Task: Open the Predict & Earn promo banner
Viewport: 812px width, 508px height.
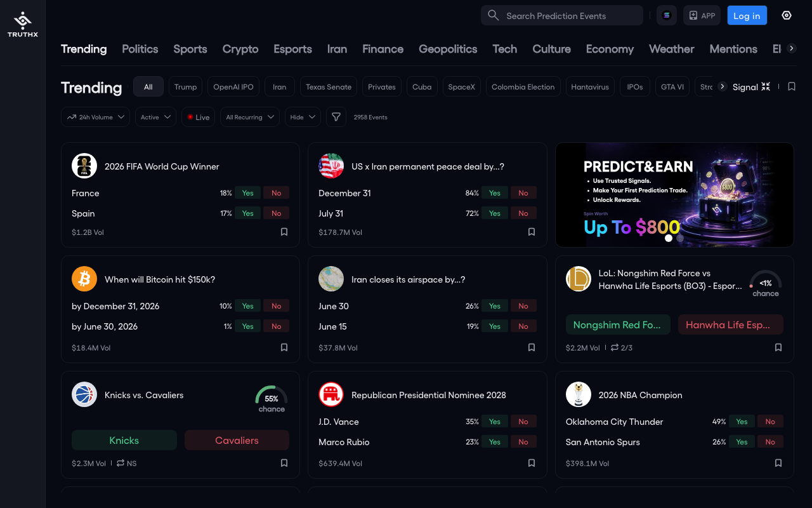Action: pos(674,194)
